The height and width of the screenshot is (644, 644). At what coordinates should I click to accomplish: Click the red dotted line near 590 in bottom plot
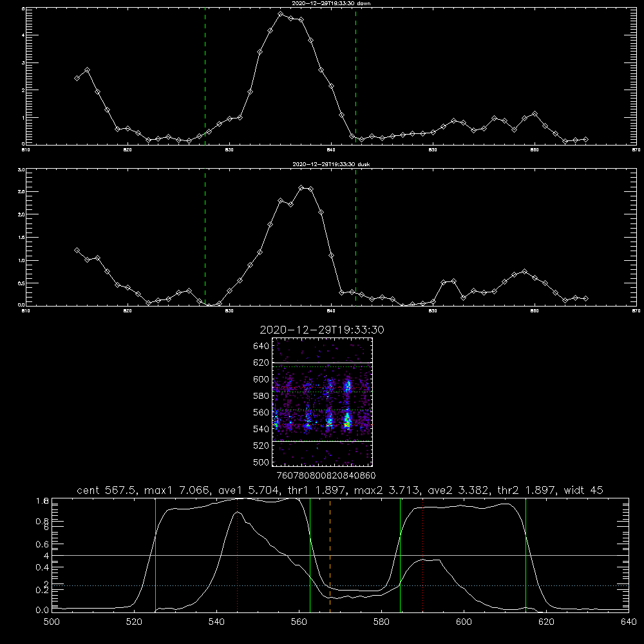[422, 555]
